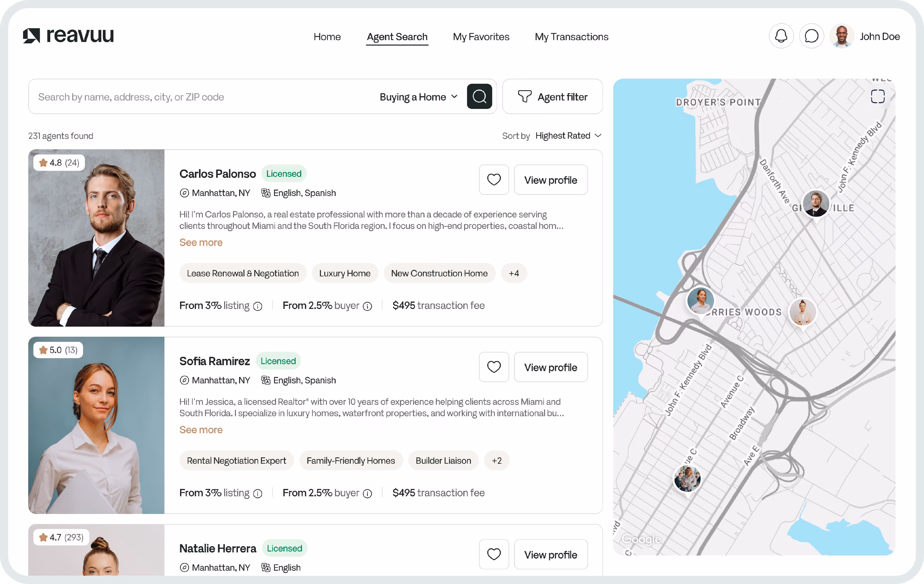
Task: Click the Rental Negotiation Expert tag
Action: (236, 460)
